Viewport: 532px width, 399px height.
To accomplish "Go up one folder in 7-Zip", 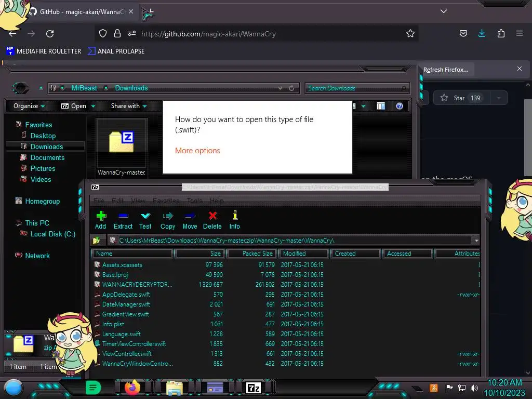I will [x=96, y=241].
